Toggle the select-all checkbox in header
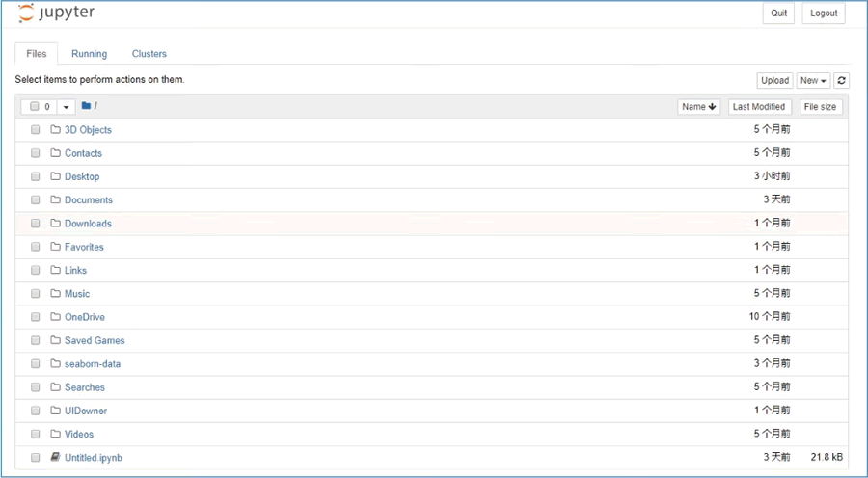 [x=35, y=106]
